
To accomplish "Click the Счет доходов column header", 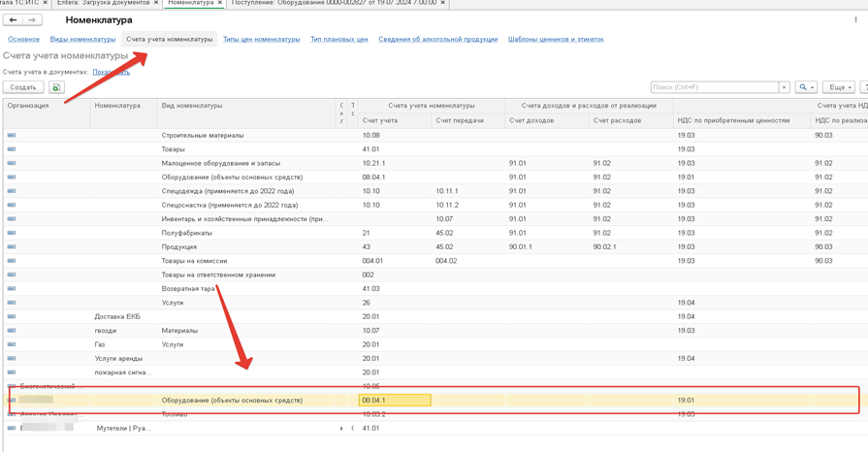I will click(548, 120).
